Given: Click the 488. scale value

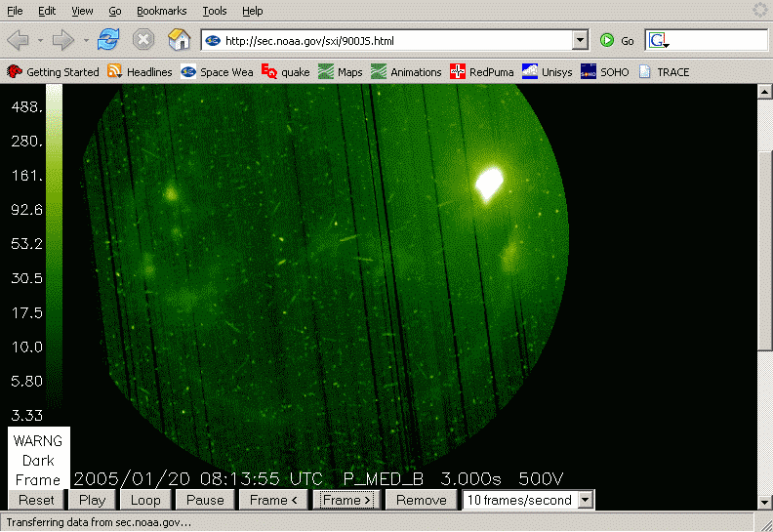Looking at the screenshot, I should 27,107.
